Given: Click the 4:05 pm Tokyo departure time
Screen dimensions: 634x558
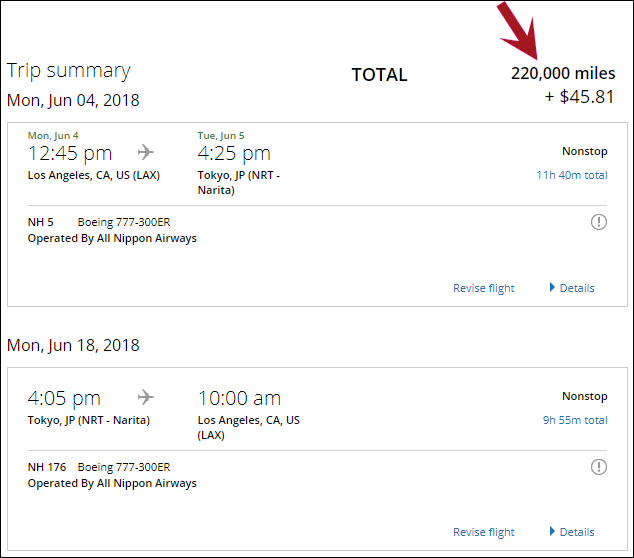Looking at the screenshot, I should 64,398.
